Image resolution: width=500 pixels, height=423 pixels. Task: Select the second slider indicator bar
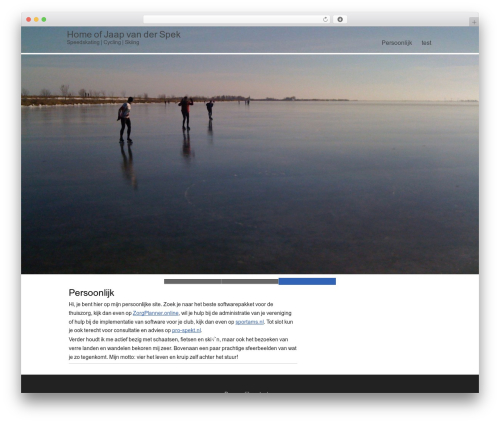pyautogui.click(x=250, y=282)
